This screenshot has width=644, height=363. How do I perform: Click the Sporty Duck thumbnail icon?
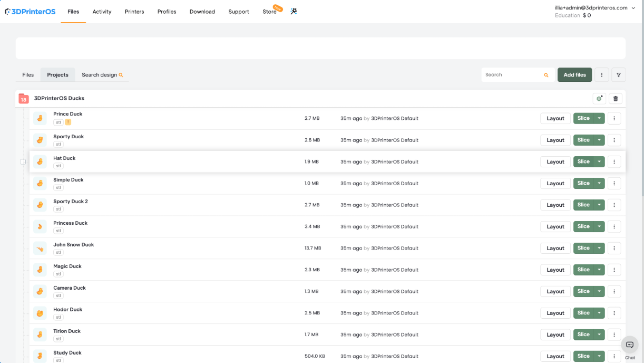point(40,140)
